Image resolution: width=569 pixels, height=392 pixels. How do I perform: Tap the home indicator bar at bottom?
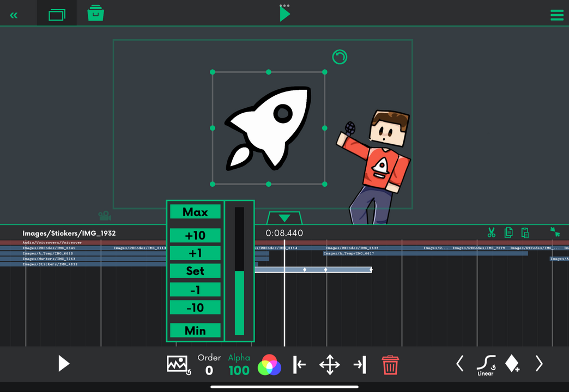pos(284,387)
